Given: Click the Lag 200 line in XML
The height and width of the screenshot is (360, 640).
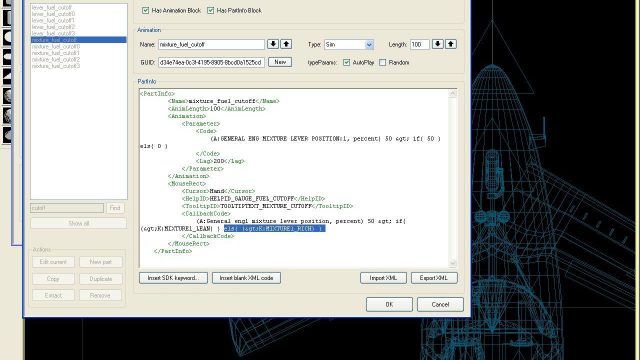Looking at the screenshot, I should (220, 161).
